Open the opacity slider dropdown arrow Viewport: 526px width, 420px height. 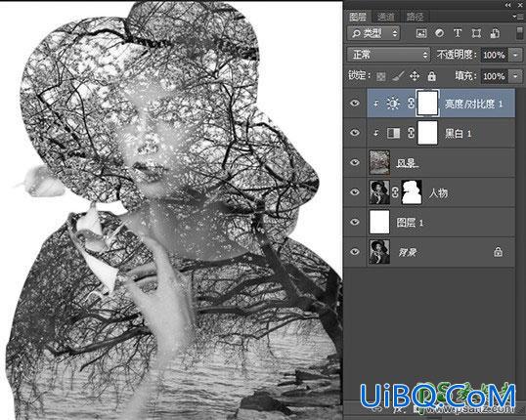(515, 55)
